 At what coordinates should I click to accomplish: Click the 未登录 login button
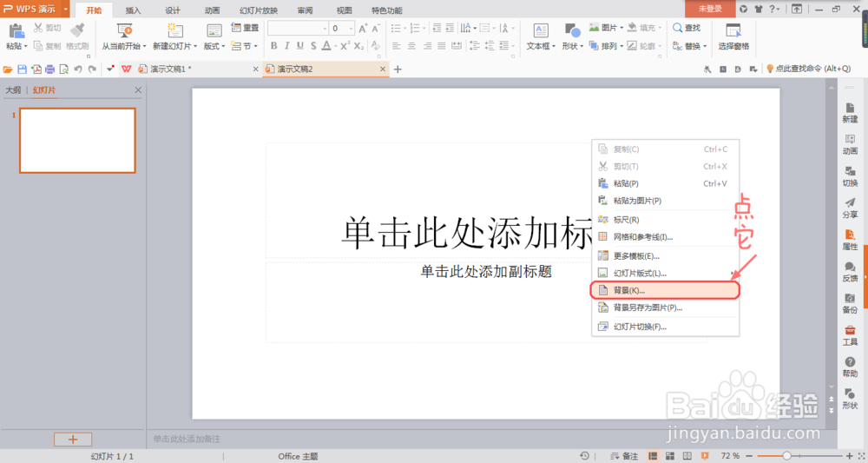(x=710, y=9)
